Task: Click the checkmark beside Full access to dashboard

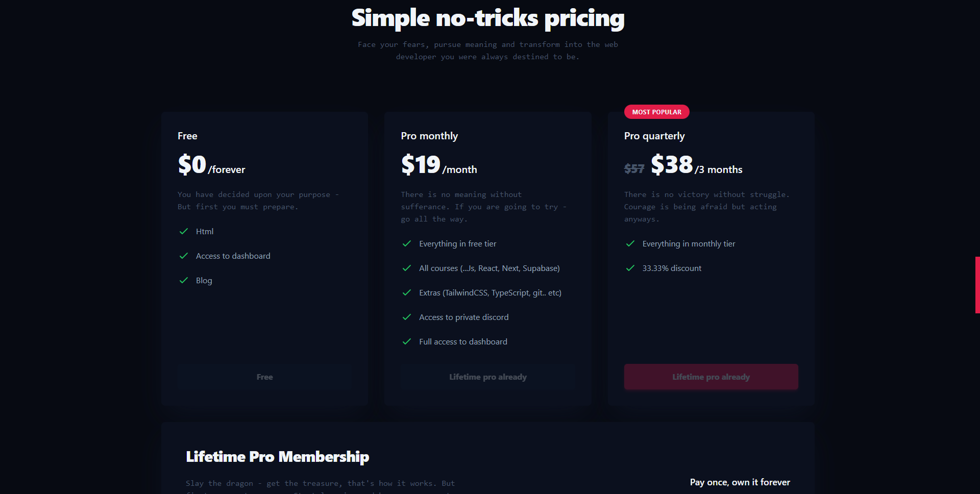Action: pos(407,341)
